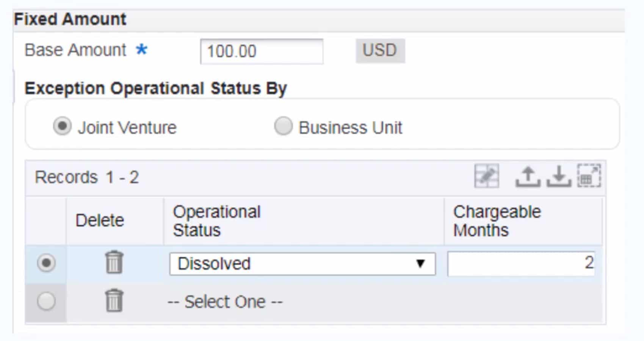Click the USD currency label button

(x=380, y=50)
